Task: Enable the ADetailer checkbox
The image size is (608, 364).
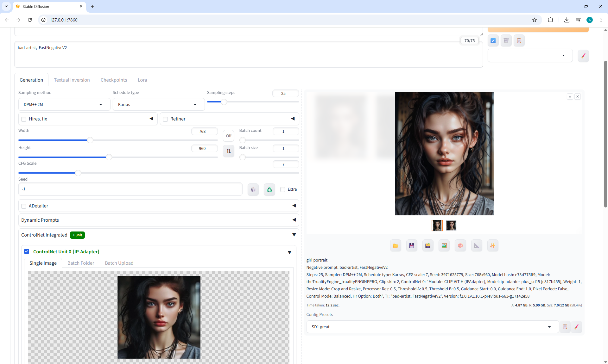Action: pyautogui.click(x=24, y=206)
